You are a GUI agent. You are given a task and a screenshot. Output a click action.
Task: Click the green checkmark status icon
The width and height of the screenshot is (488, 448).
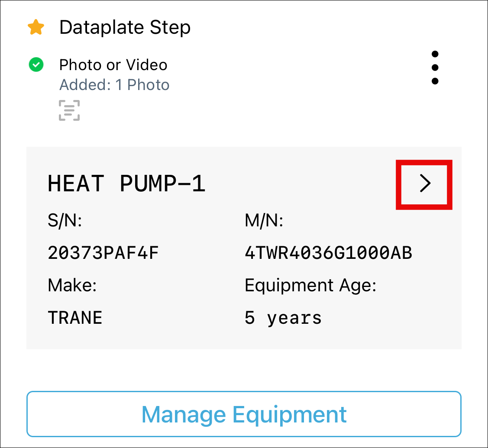tap(36, 65)
